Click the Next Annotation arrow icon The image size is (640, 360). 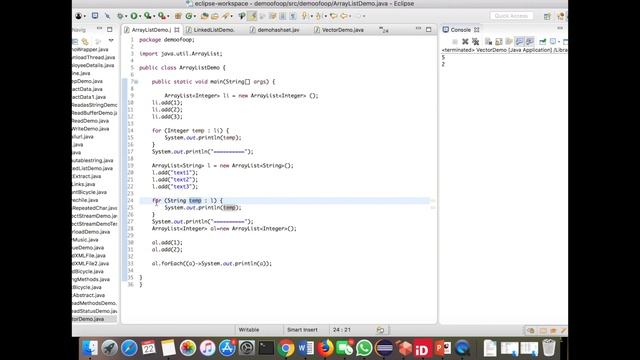coord(305,16)
